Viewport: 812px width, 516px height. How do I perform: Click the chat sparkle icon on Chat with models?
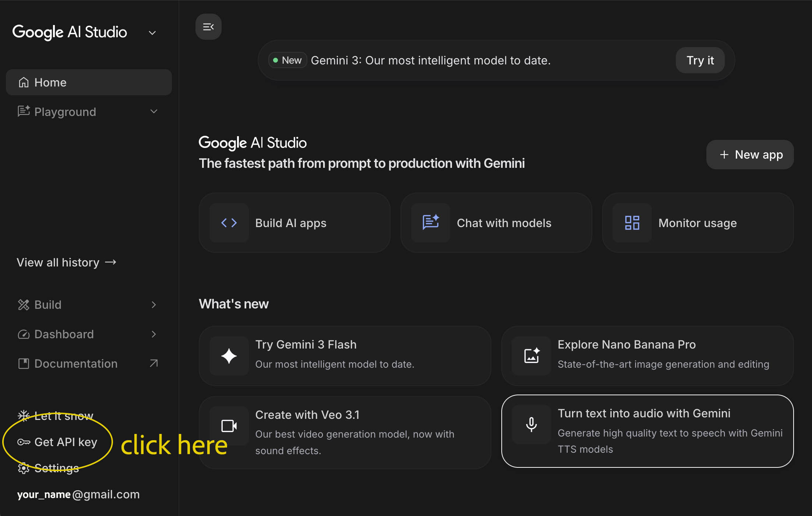click(x=431, y=222)
